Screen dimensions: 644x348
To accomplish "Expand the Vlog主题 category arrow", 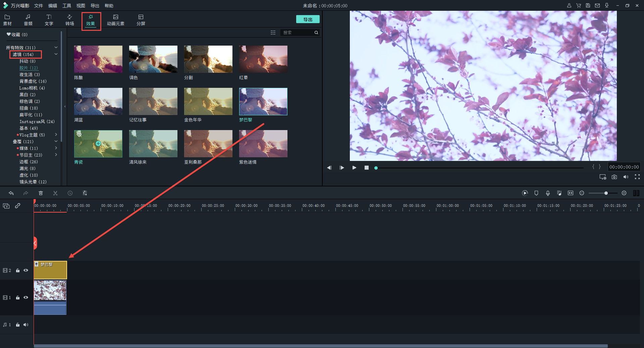I will (x=56, y=135).
